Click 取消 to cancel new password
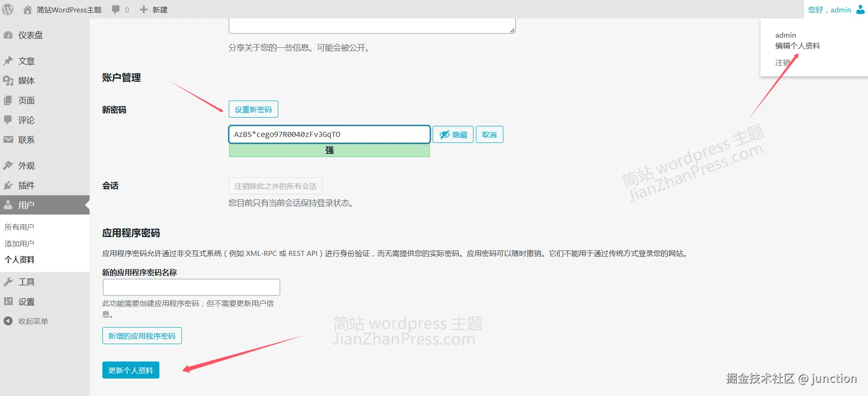Viewport: 868px width, 396px height. tap(490, 135)
